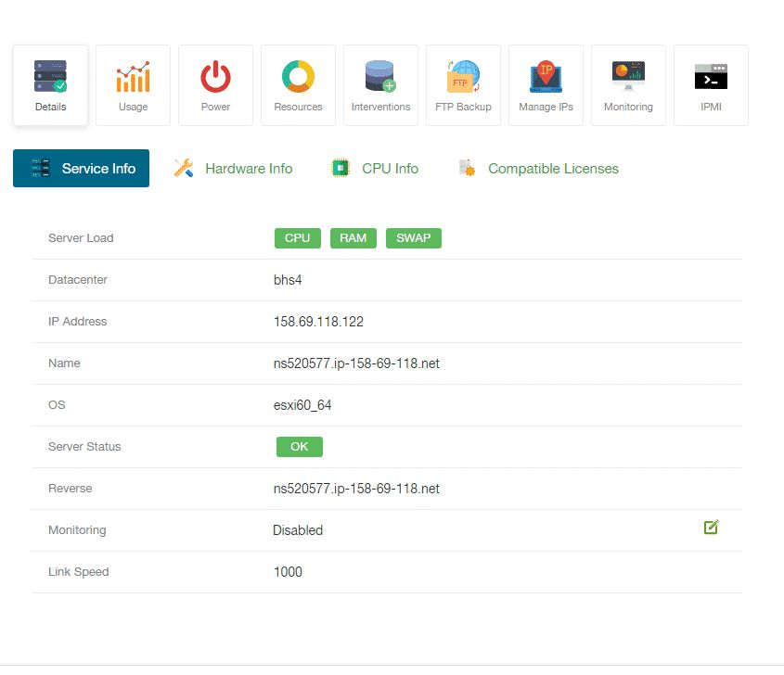The height and width of the screenshot is (675, 784).
Task: Switch to the Hardware Info tab
Action: click(x=234, y=169)
